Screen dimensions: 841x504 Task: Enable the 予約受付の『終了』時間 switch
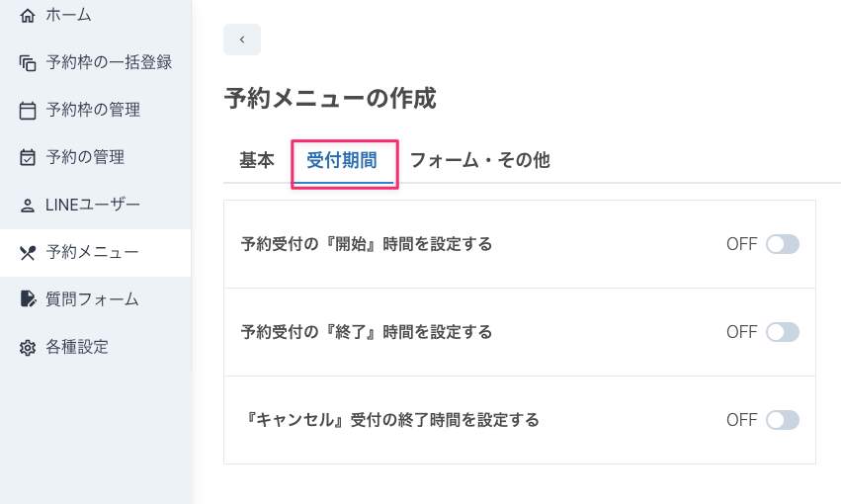[783, 332]
